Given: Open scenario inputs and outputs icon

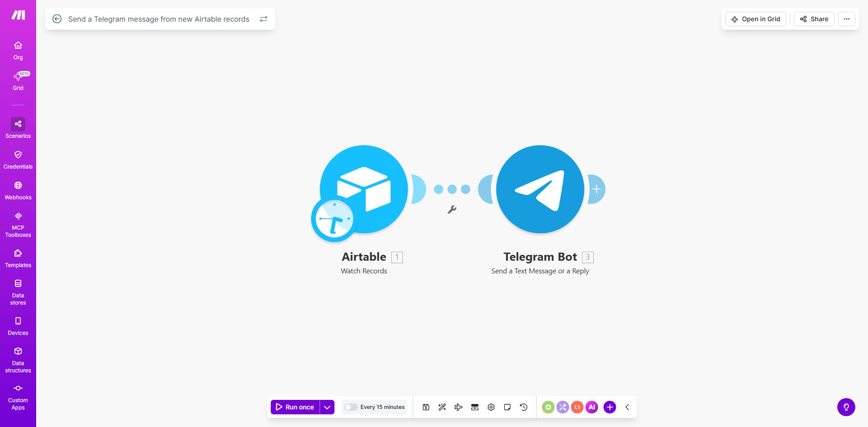Looking at the screenshot, I should point(475,407).
